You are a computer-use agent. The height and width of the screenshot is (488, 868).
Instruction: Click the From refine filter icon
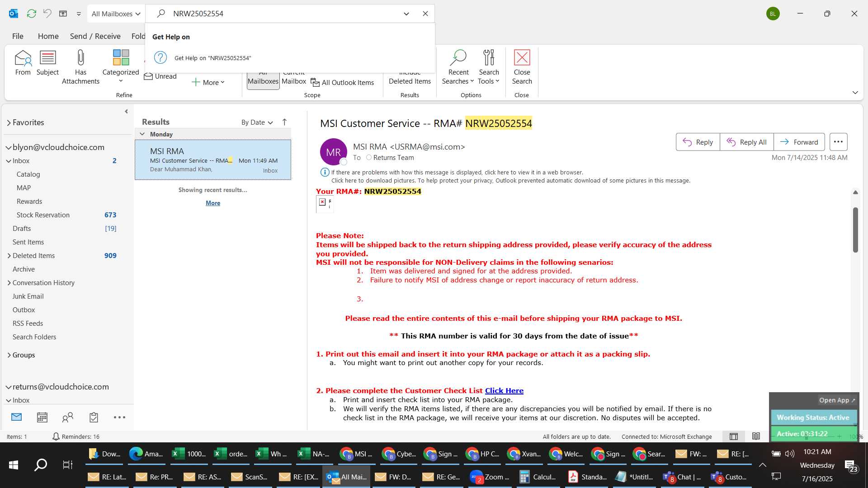pyautogui.click(x=23, y=63)
